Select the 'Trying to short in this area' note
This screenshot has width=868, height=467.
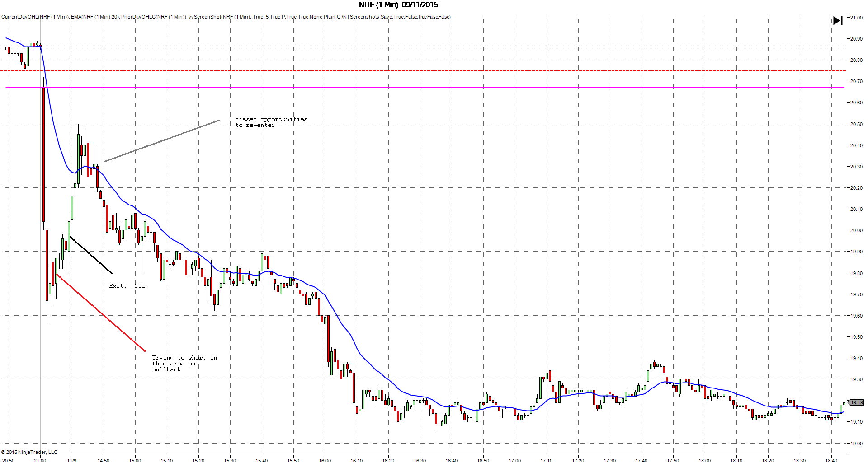[184, 364]
